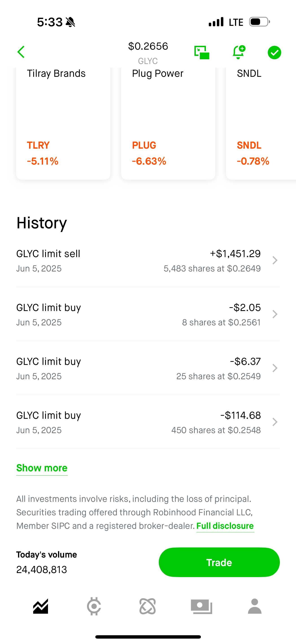
Task: Open the advanced chart view icon
Action: pyautogui.click(x=202, y=52)
